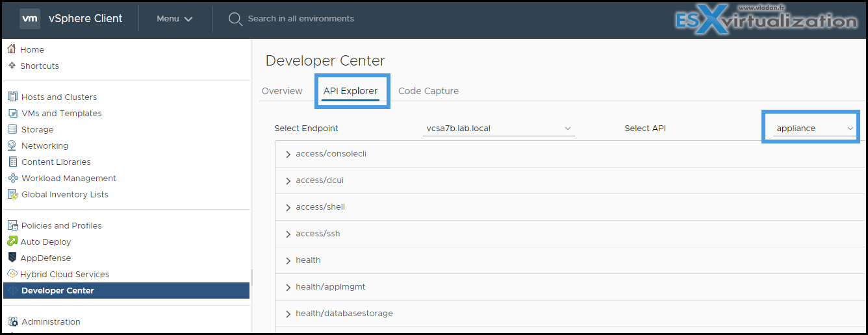Switch to the Overview tab

click(282, 91)
